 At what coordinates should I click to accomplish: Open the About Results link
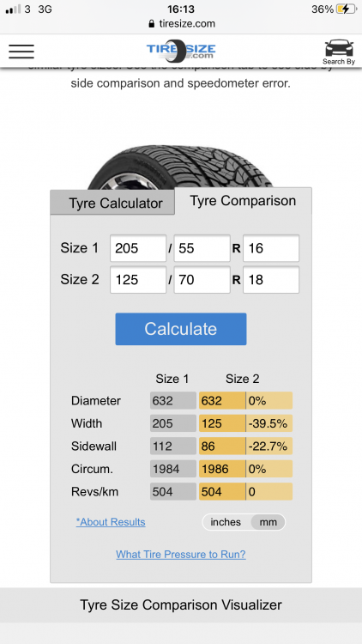coord(111,522)
